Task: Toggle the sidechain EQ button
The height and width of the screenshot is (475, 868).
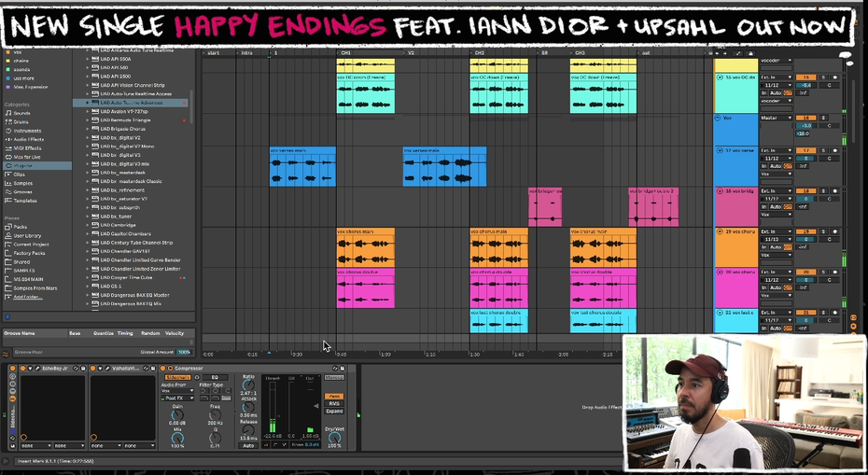Action: coord(215,378)
